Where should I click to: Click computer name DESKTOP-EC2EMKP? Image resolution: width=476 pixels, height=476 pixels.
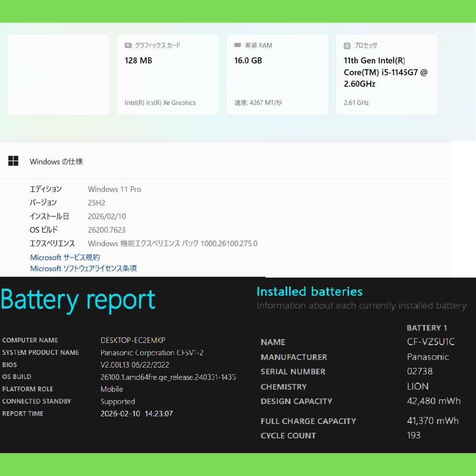(x=133, y=340)
